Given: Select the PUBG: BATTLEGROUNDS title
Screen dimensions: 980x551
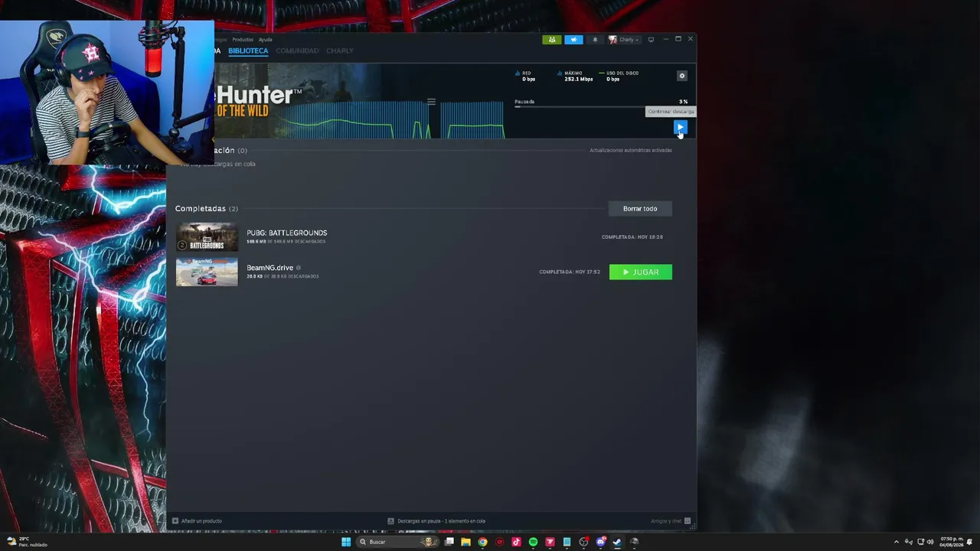Looking at the screenshot, I should [x=287, y=233].
